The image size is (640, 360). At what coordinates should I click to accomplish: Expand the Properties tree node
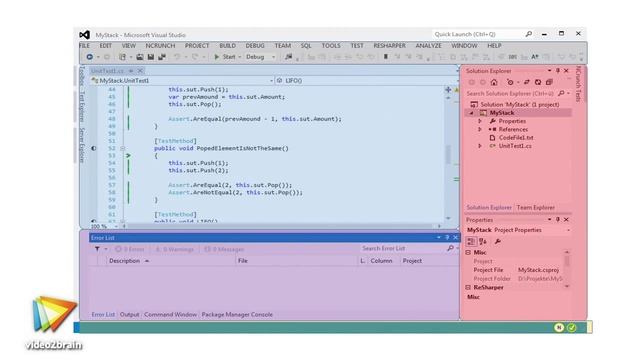[480, 121]
